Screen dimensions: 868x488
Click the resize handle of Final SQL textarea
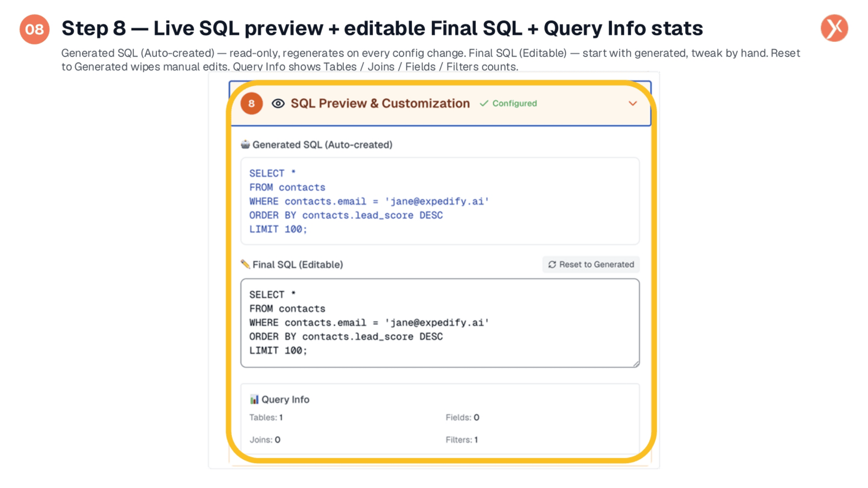pyautogui.click(x=636, y=364)
